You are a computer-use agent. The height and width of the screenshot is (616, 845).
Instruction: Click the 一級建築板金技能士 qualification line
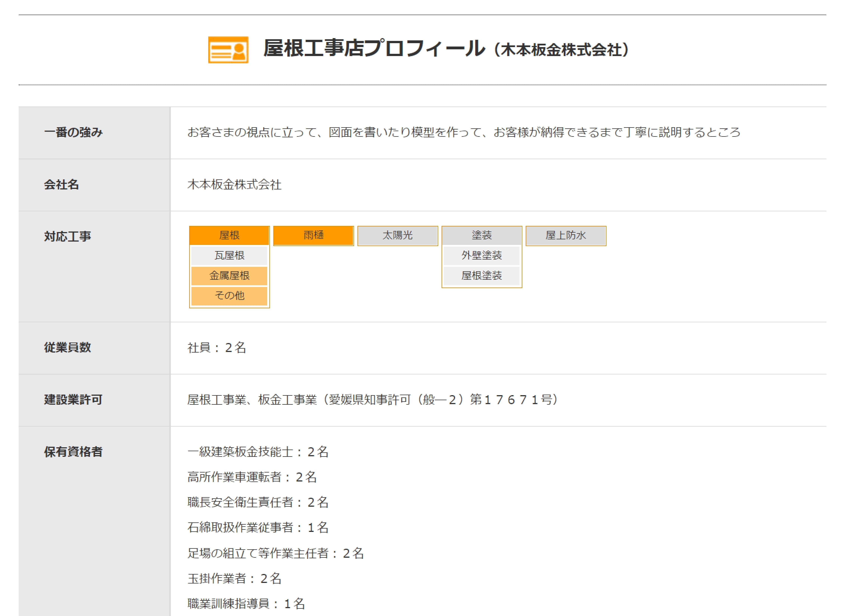pyautogui.click(x=258, y=452)
